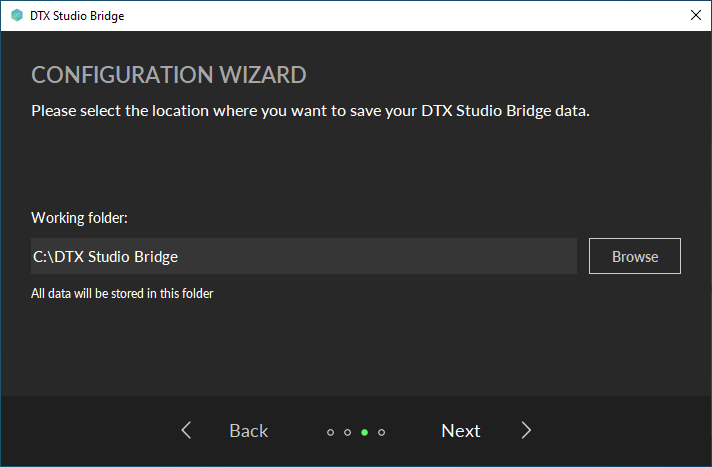Click the DTX Studio Bridge logo icon
This screenshot has width=712, height=467.
point(16,16)
